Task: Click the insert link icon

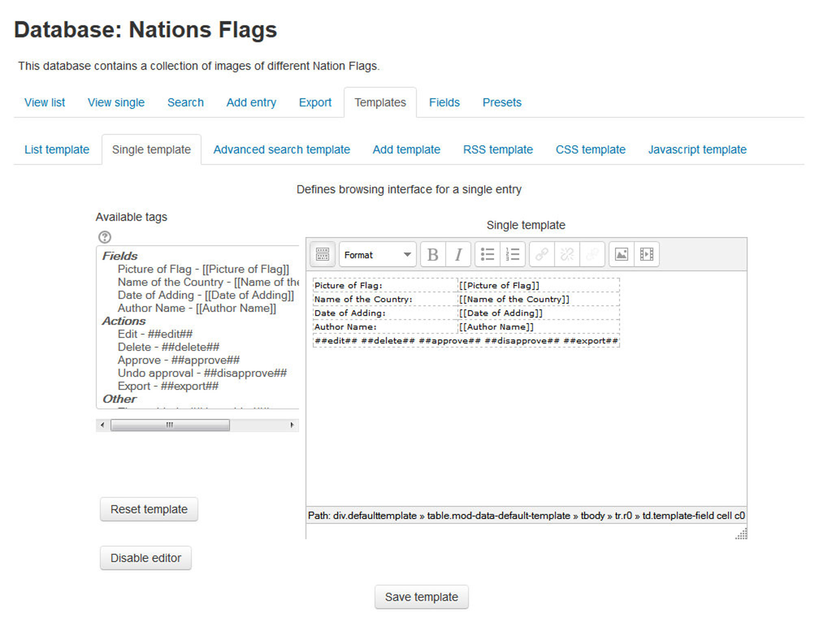Action: pos(542,255)
